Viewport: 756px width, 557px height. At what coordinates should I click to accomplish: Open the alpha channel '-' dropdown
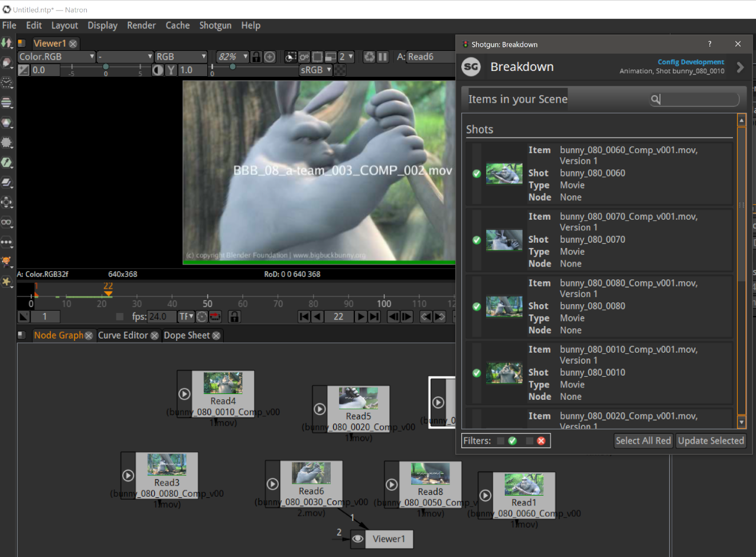tap(125, 57)
